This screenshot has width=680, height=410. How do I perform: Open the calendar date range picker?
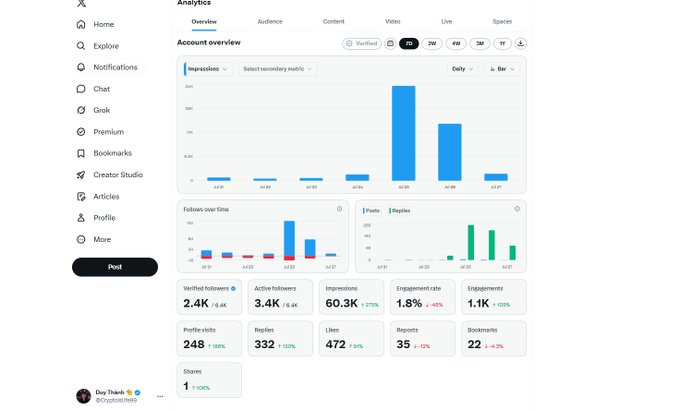390,43
